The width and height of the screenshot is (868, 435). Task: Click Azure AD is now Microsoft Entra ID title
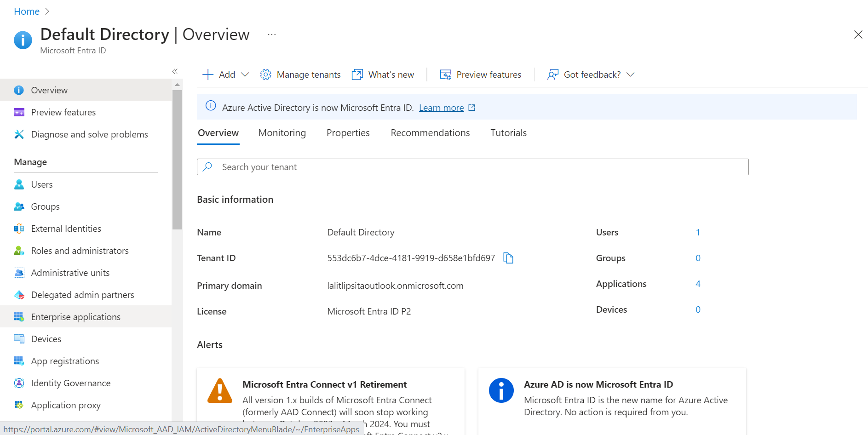point(598,384)
